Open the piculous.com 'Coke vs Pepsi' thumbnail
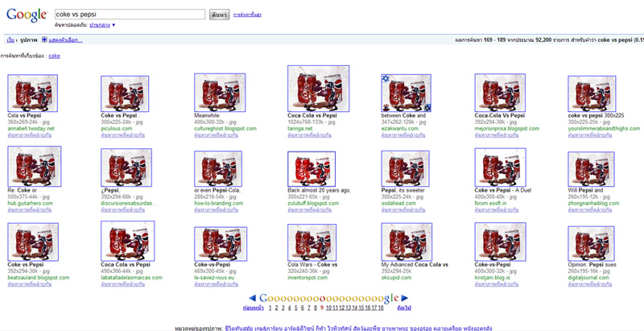644x331 pixels. tap(125, 93)
